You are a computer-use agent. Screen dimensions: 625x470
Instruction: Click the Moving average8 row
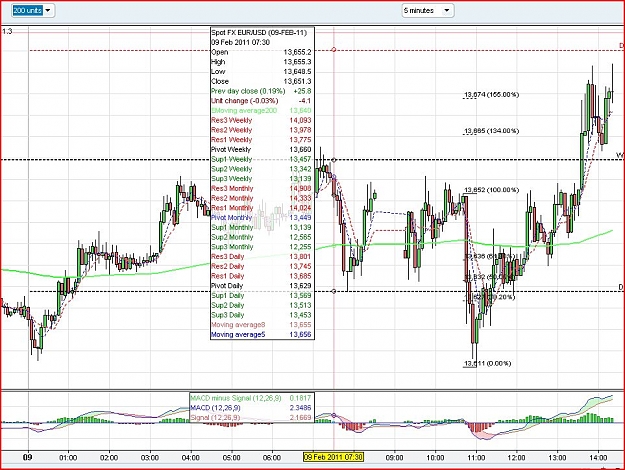[x=261, y=325]
